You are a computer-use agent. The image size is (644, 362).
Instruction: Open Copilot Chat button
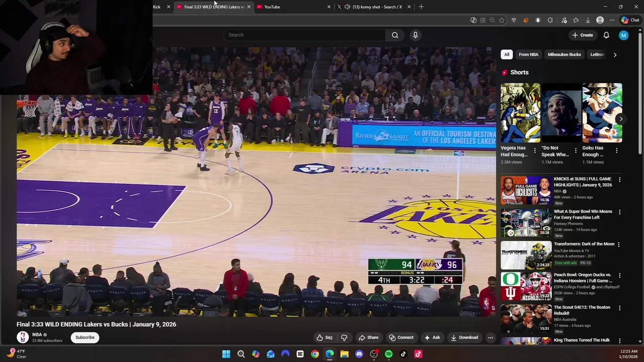click(x=630, y=20)
